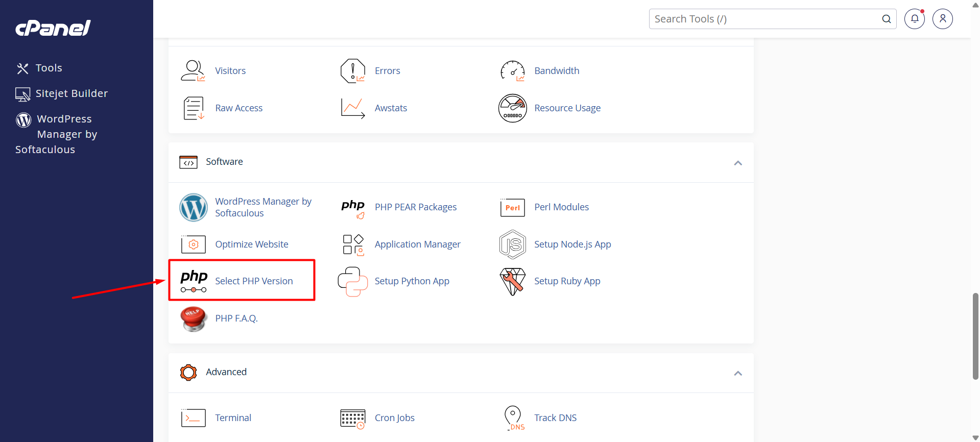
Task: Open the Resource Usage link
Action: click(567, 108)
